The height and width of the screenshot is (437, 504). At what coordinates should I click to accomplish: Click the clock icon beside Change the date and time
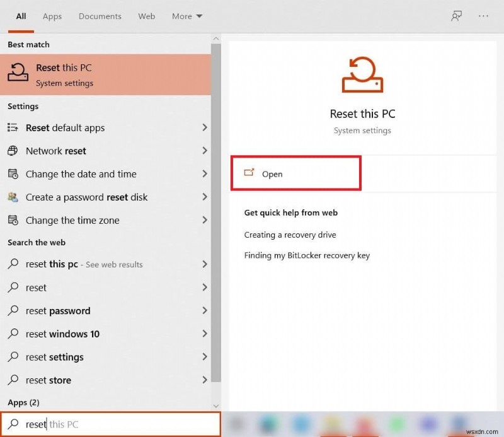point(13,174)
